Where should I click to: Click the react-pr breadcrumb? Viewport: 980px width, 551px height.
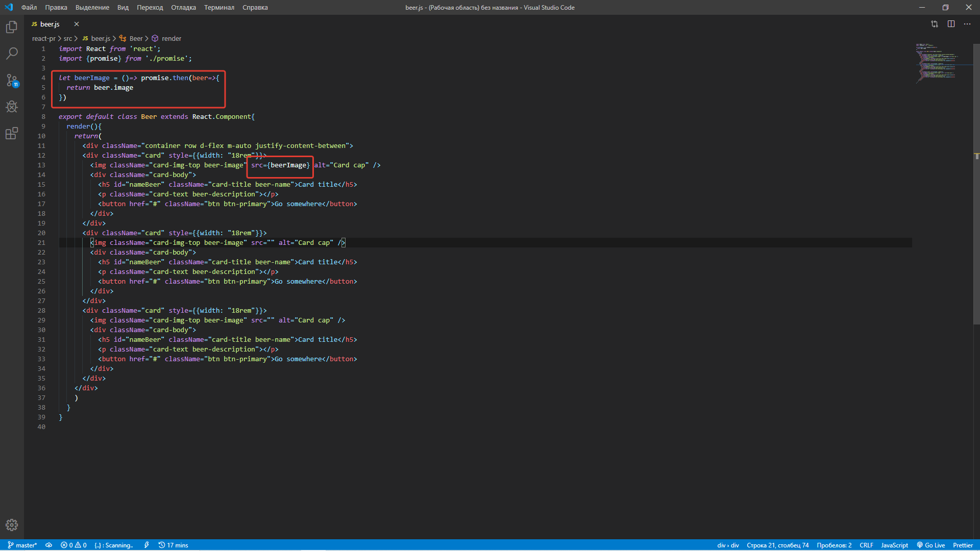coord(44,38)
